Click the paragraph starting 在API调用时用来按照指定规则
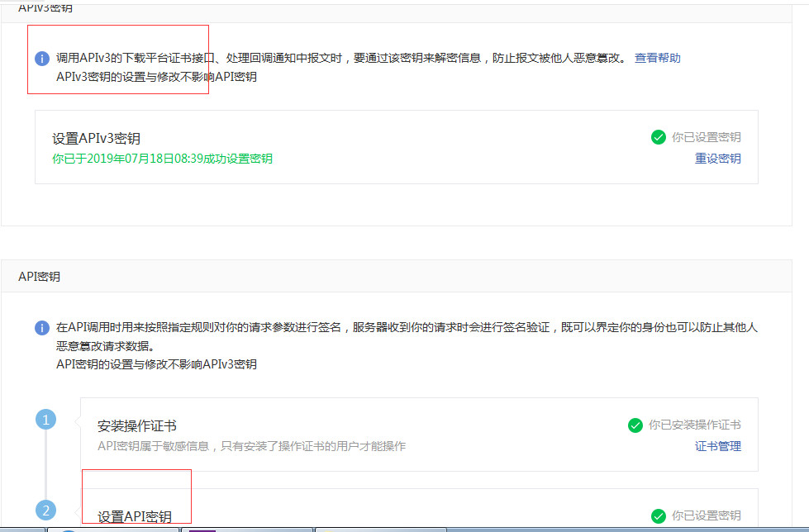This screenshot has height=532, width=809. coord(407,336)
